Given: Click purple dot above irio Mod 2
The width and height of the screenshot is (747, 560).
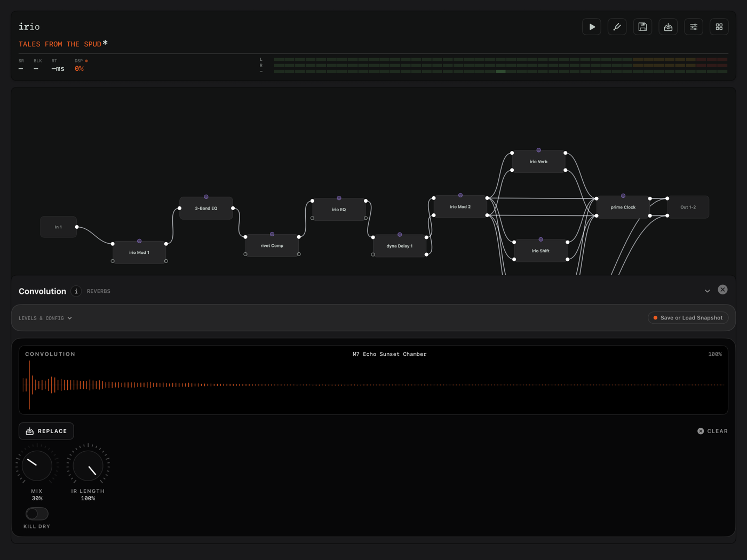Looking at the screenshot, I should point(460,195).
